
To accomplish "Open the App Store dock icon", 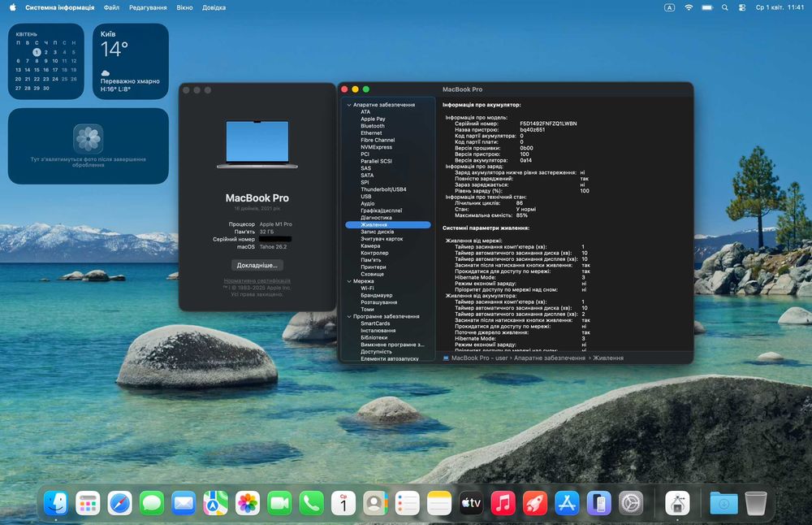I will 567,503.
